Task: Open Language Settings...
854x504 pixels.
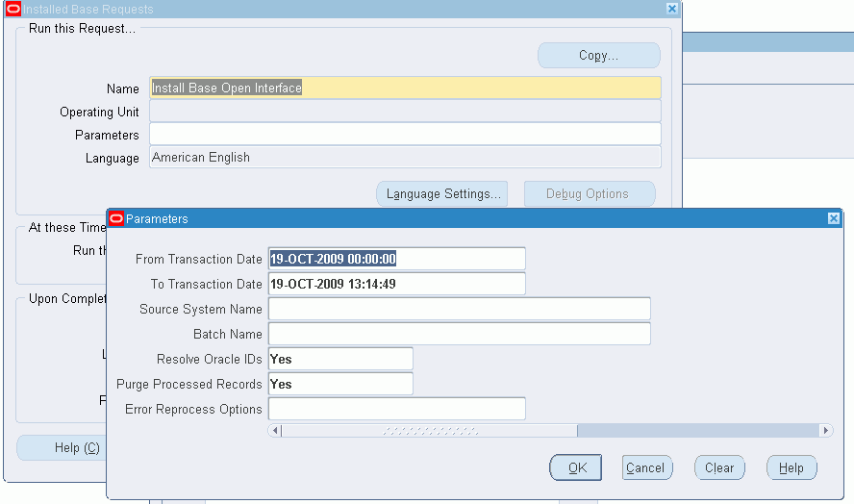Action: tap(441, 194)
